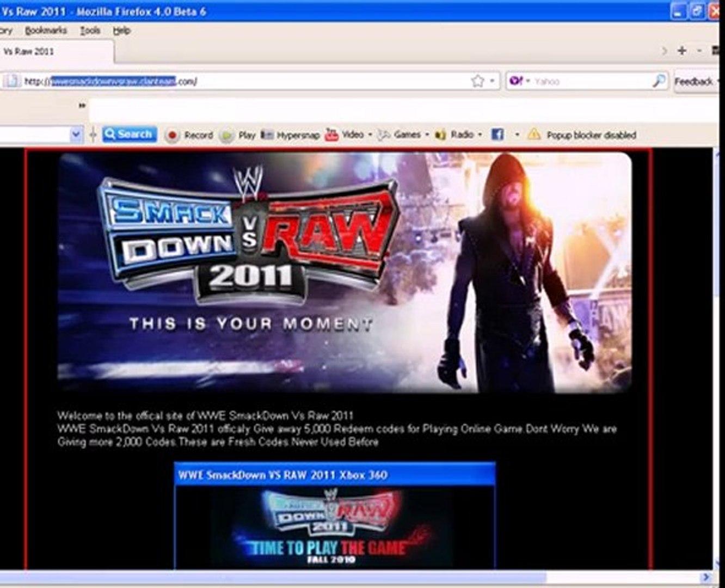Click the Games toolbar item
The height and width of the screenshot is (588, 725).
coord(400,134)
